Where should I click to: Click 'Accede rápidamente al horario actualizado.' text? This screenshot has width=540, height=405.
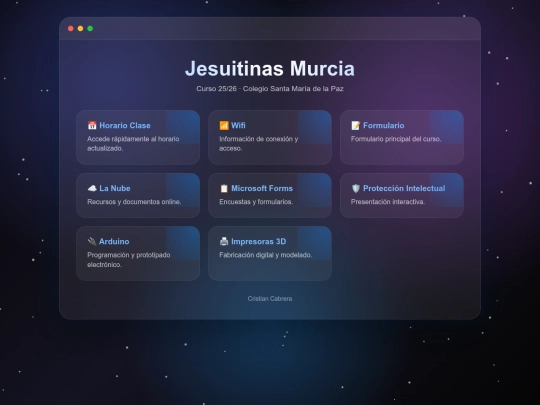click(x=133, y=144)
